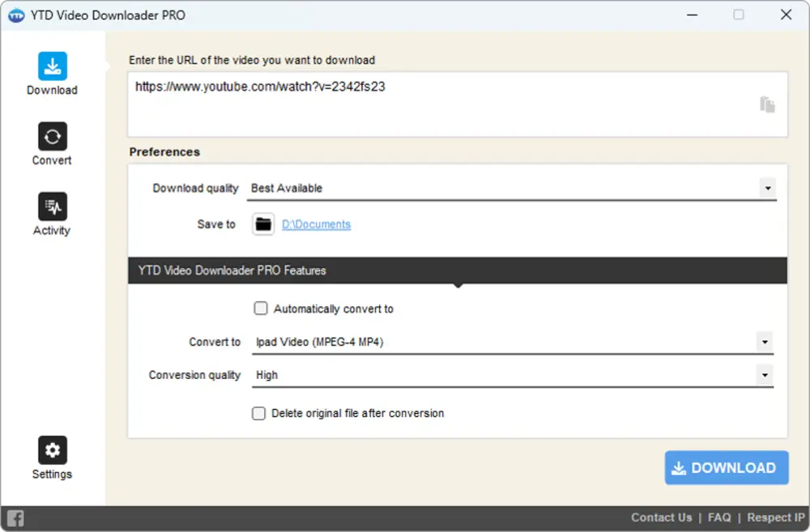810x532 pixels.
Task: Start the download with the DOWNLOAD button
Action: (726, 468)
